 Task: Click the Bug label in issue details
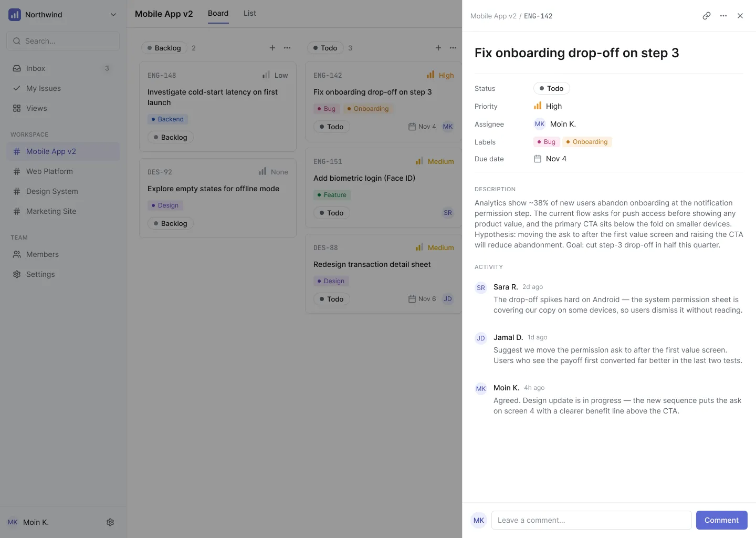coord(547,142)
